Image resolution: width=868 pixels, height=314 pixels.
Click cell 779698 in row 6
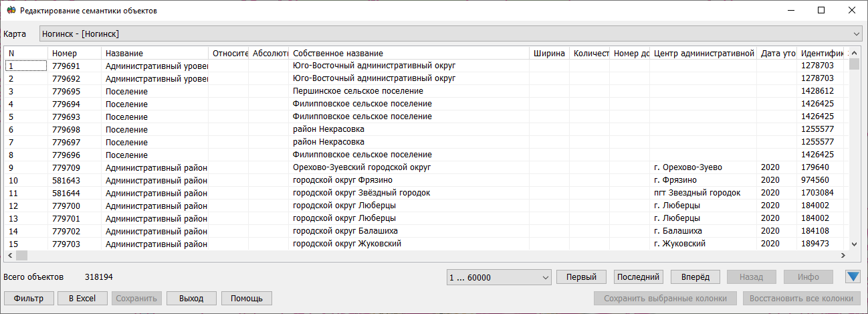point(74,130)
